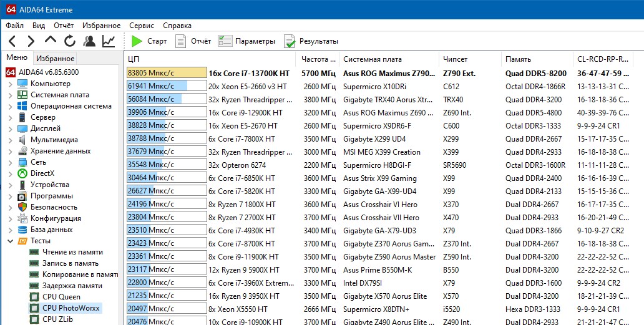
Task: Click the Компьютер monitor icon
Action: point(22,84)
